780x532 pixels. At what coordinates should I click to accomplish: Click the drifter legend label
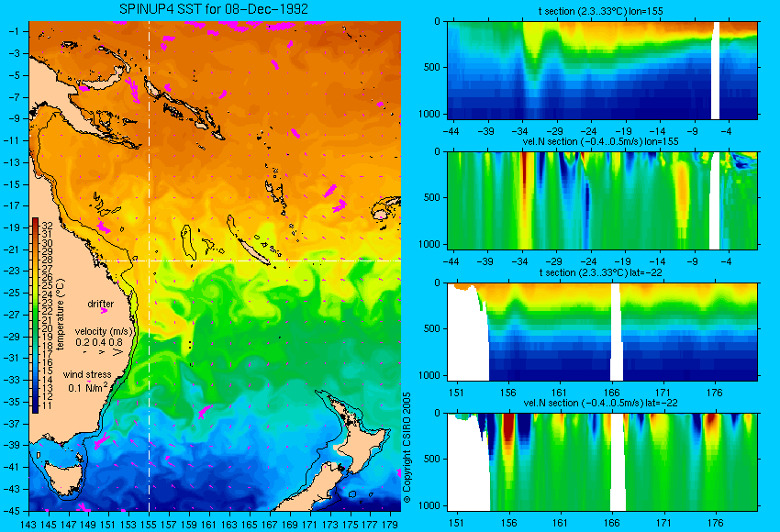click(101, 304)
